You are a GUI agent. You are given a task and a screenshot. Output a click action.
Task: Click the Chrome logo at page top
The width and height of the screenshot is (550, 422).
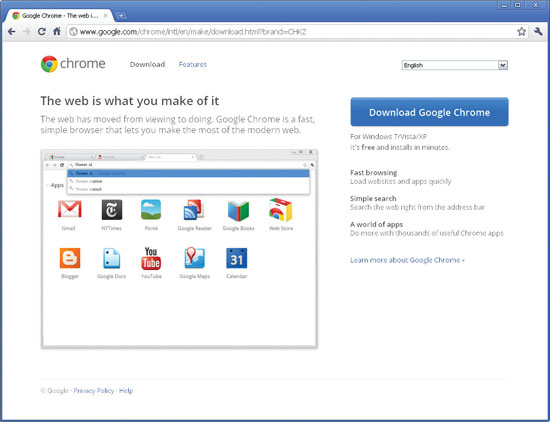click(73, 64)
